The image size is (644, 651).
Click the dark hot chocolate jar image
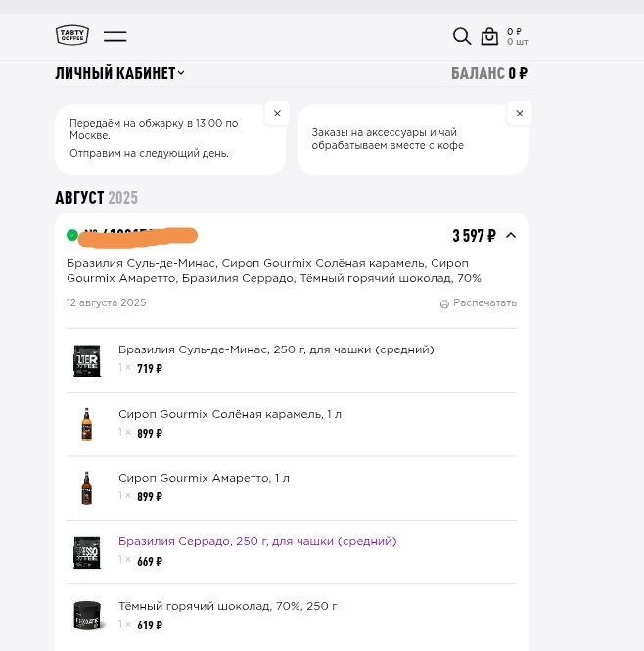coord(87,616)
